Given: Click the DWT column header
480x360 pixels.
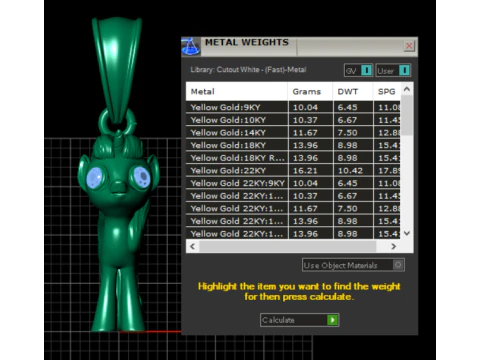Looking at the screenshot, I should click(353, 91).
